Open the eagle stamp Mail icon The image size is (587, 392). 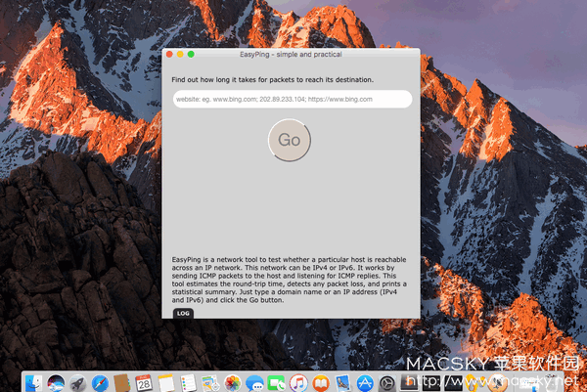point(342,383)
